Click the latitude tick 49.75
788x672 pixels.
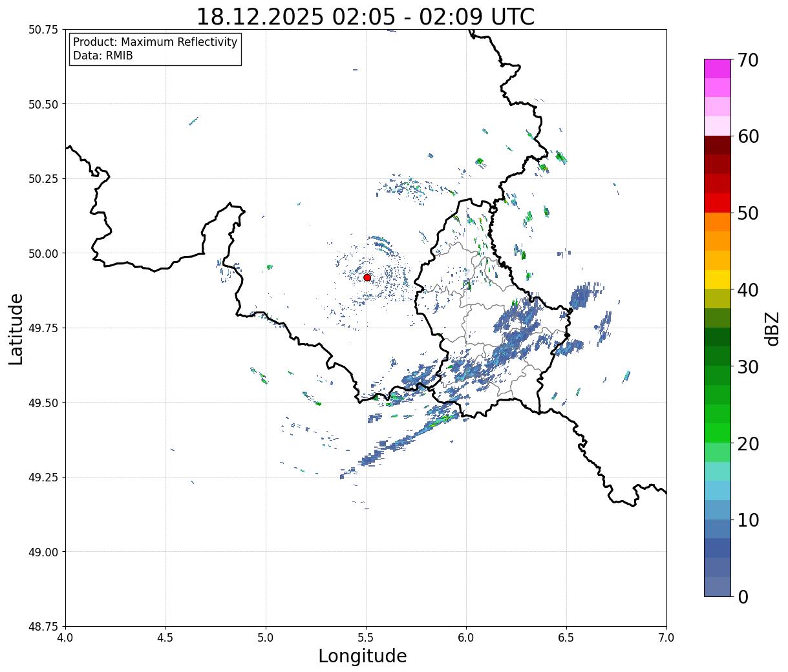(x=43, y=328)
